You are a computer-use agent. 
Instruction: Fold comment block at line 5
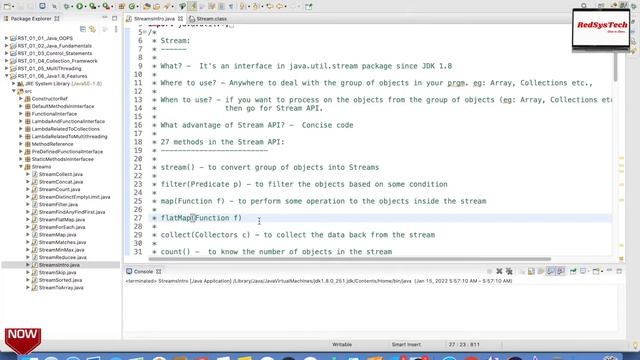145,32
